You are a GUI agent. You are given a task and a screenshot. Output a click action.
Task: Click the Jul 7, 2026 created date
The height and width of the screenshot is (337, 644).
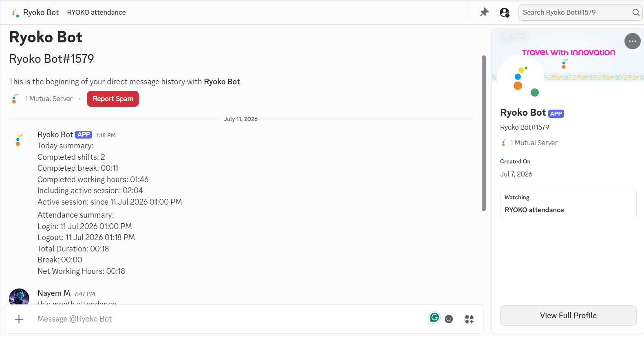[x=516, y=174]
